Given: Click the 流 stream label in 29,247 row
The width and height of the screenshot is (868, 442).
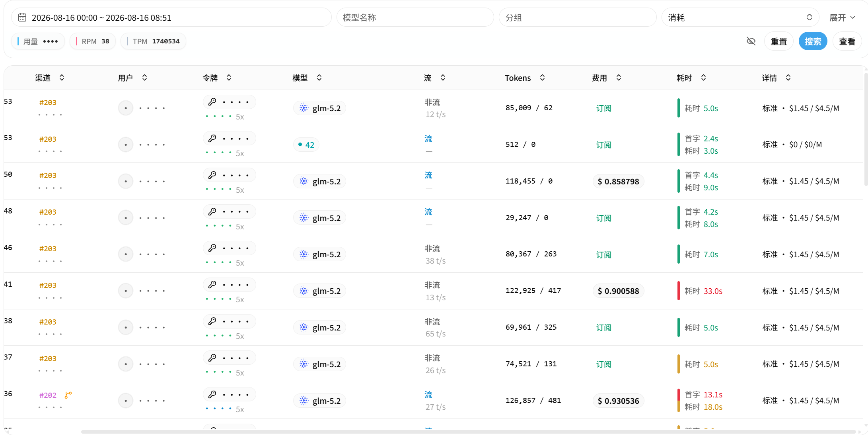Looking at the screenshot, I should click(x=428, y=212).
